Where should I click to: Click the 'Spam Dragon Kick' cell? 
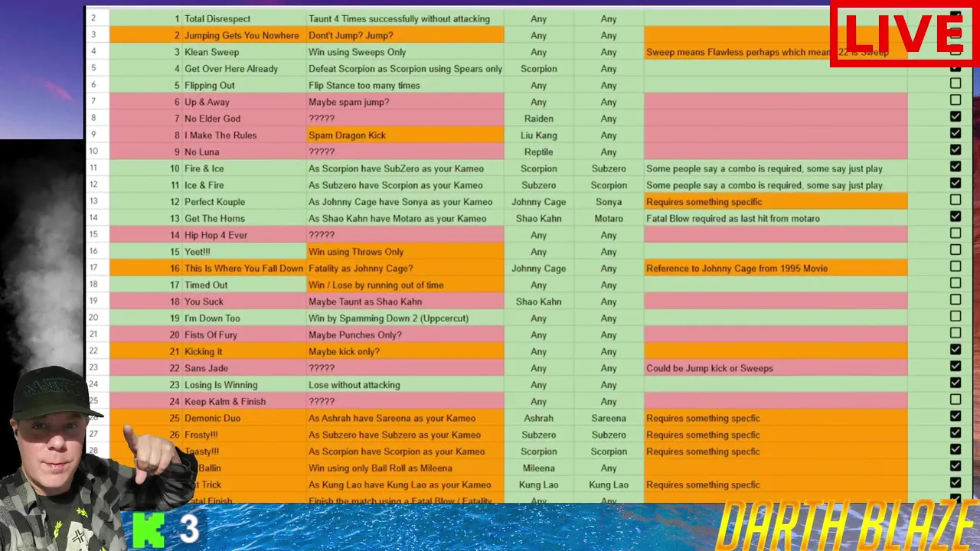(x=405, y=135)
